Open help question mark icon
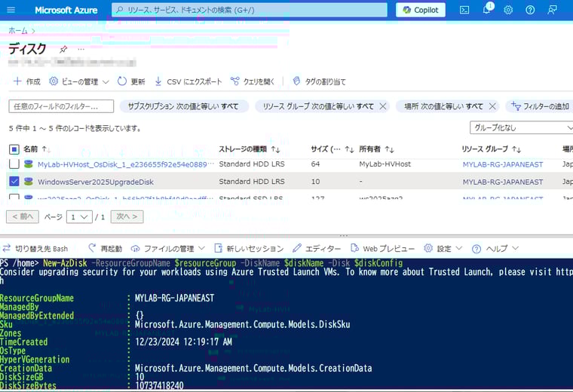Screen dimensions: 573x392 [x=530, y=10]
